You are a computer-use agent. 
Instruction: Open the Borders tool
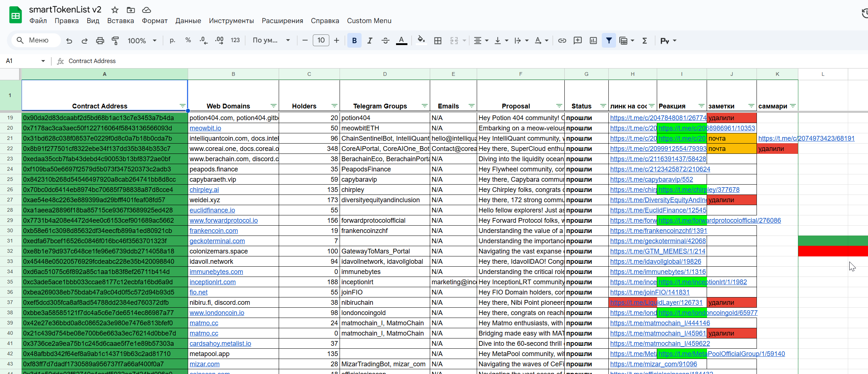(x=437, y=41)
